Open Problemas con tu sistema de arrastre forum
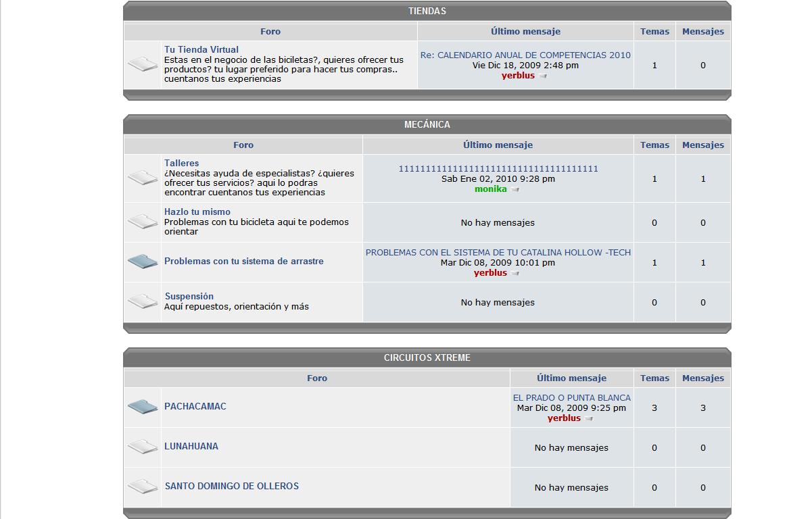The image size is (812, 519). coord(244,261)
